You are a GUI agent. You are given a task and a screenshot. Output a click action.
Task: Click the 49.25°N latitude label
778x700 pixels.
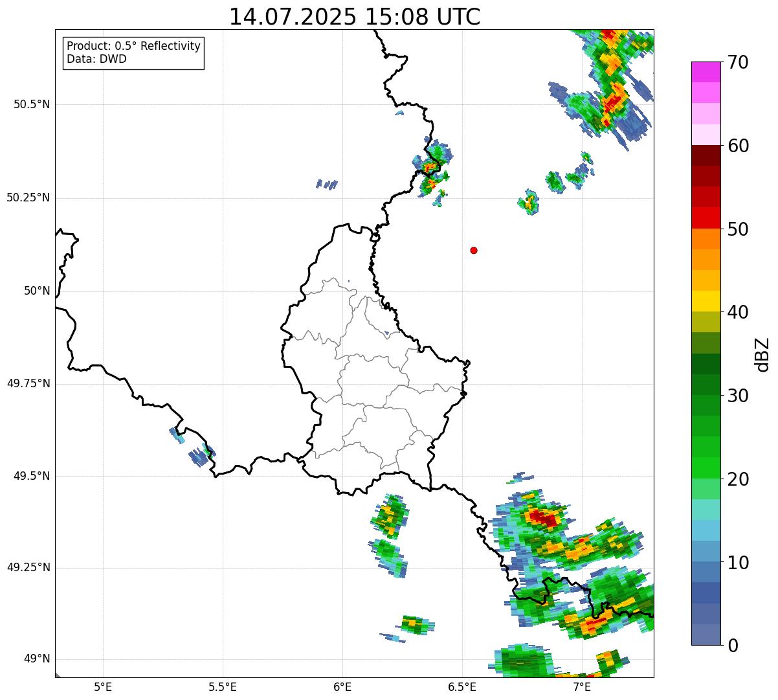tap(28, 568)
